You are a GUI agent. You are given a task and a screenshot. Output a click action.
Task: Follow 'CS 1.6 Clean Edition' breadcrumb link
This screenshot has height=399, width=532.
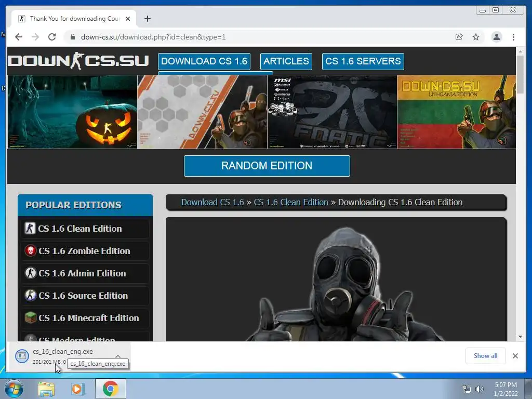coord(291,202)
